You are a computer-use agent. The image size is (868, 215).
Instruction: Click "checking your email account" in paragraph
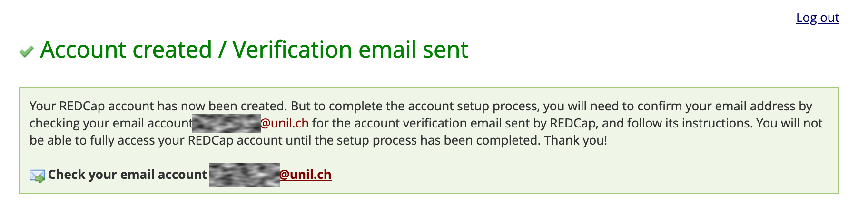pos(110,123)
